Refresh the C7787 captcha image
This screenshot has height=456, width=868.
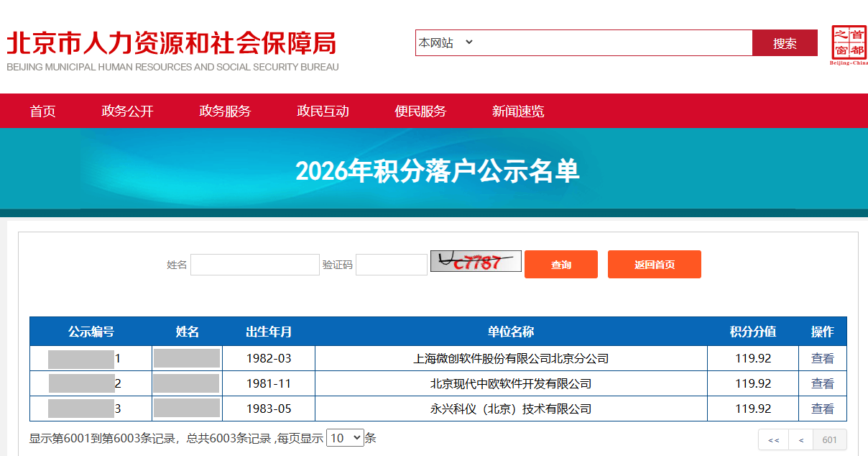coord(476,261)
